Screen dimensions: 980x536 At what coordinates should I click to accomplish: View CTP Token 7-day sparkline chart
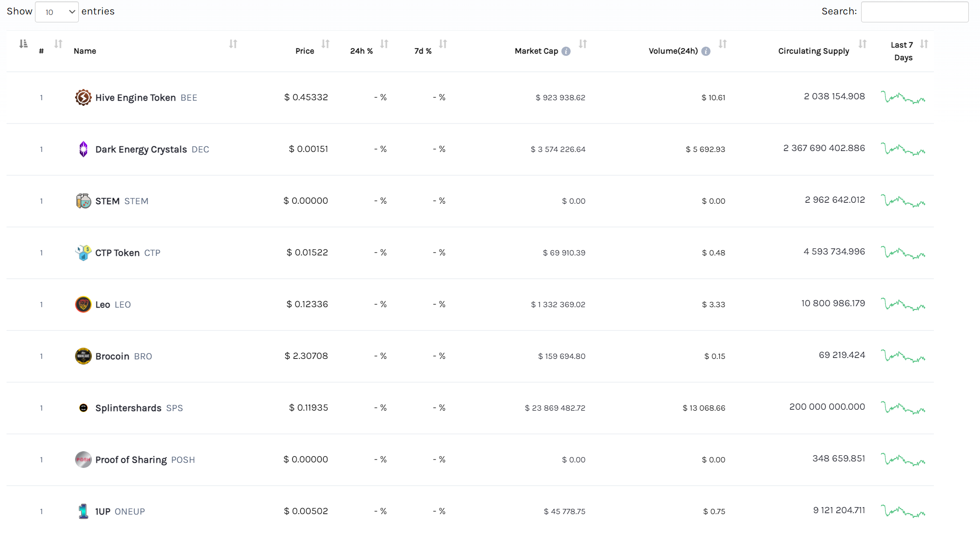click(x=903, y=253)
